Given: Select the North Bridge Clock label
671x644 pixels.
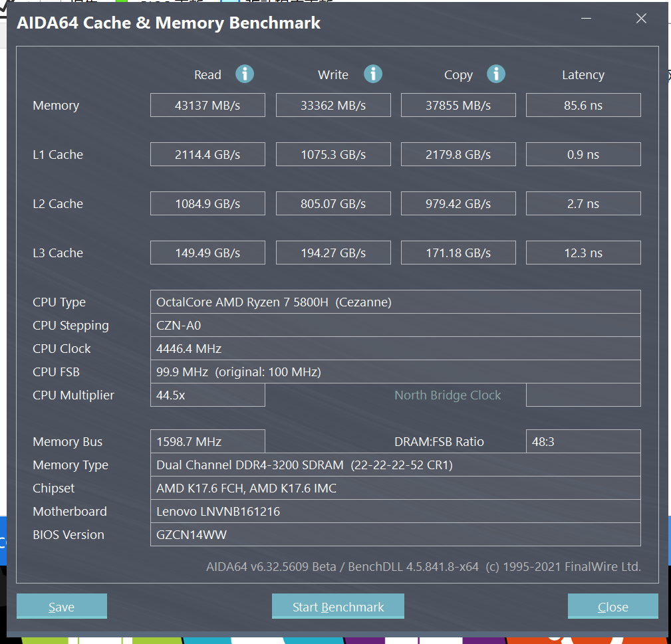Looking at the screenshot, I should click(x=447, y=395).
